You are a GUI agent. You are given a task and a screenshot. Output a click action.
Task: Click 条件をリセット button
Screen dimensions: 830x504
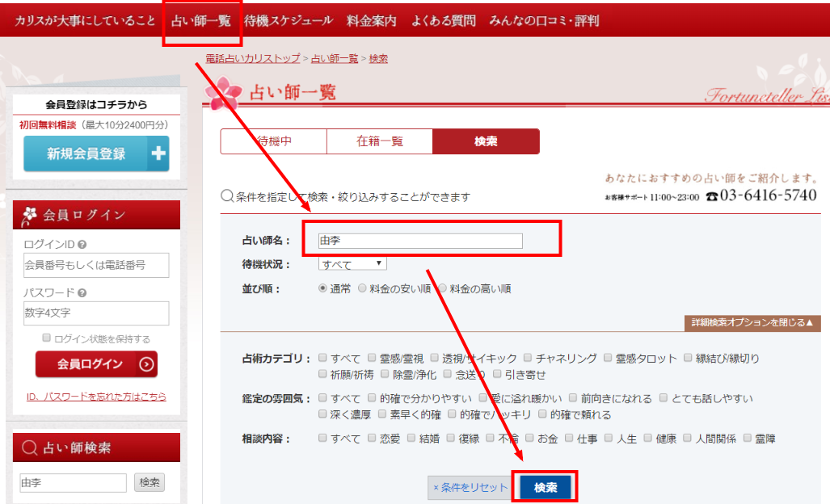[470, 487]
